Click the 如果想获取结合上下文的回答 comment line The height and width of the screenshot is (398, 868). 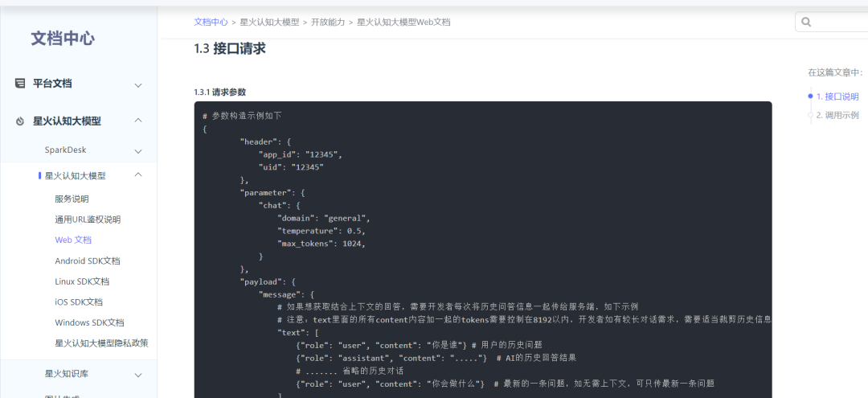click(x=458, y=306)
